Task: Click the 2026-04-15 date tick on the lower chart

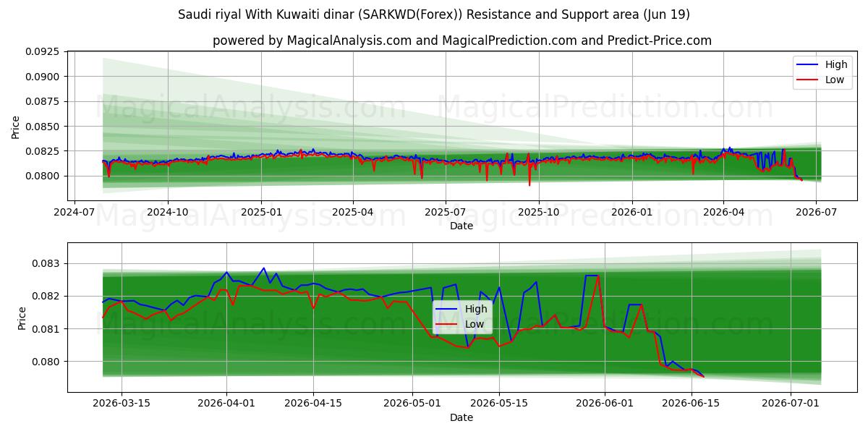Action: tap(313, 404)
